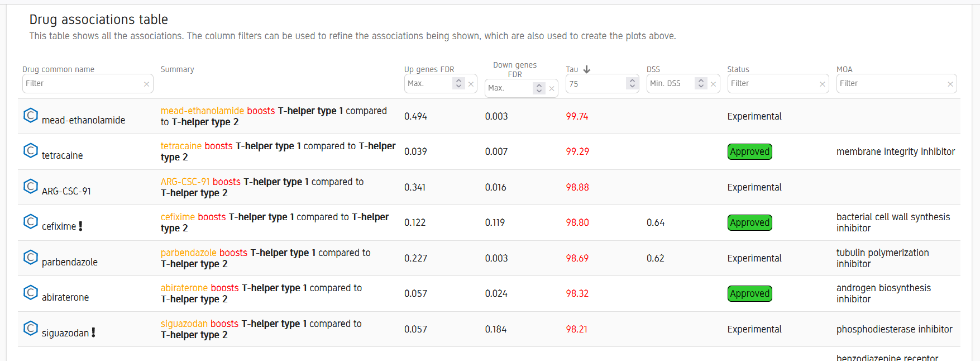The image size is (980, 361).
Task: Focus the Status filter input field
Action: point(773,83)
